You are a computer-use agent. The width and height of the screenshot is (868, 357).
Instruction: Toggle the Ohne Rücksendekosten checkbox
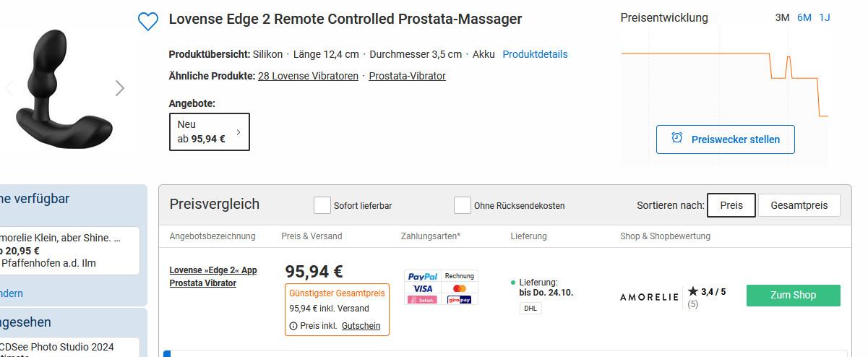pos(463,205)
